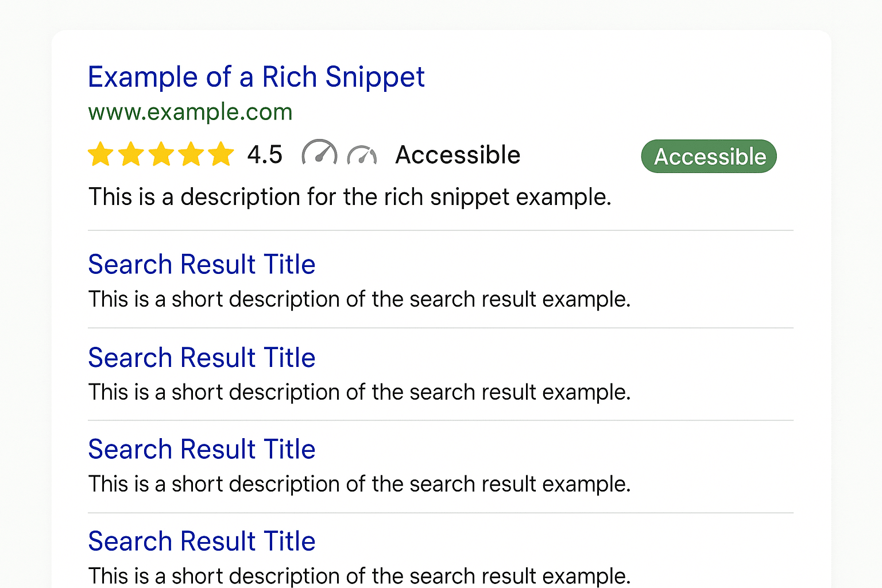Click the third search result's short description
The width and height of the screenshot is (882, 588).
click(x=359, y=485)
